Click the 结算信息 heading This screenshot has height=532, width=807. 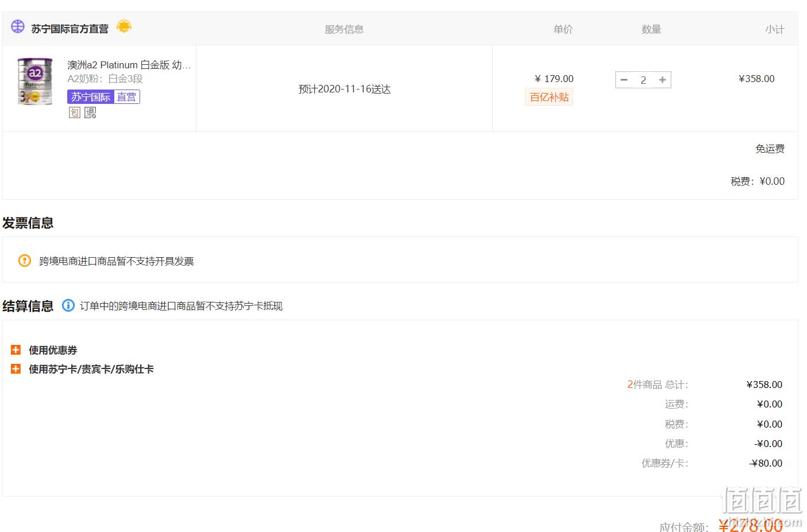(x=28, y=306)
